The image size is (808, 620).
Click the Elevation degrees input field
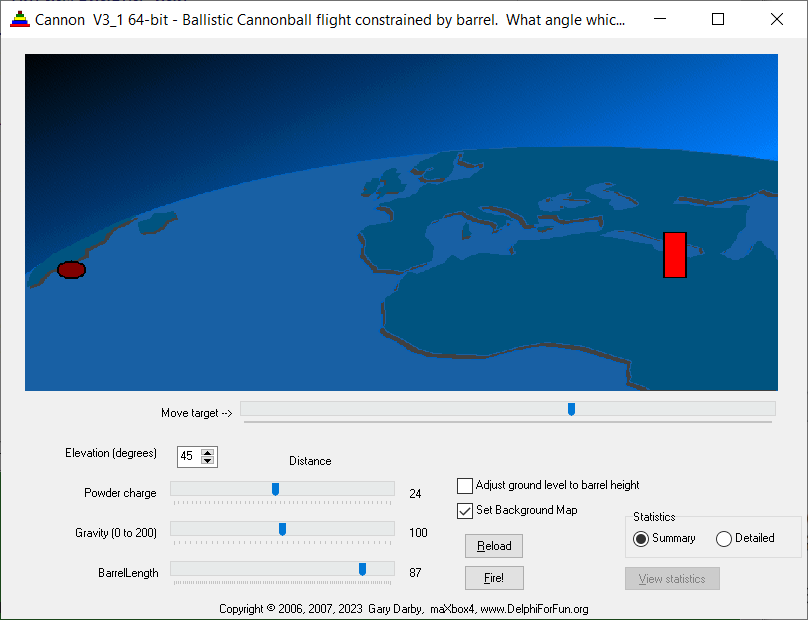point(188,457)
